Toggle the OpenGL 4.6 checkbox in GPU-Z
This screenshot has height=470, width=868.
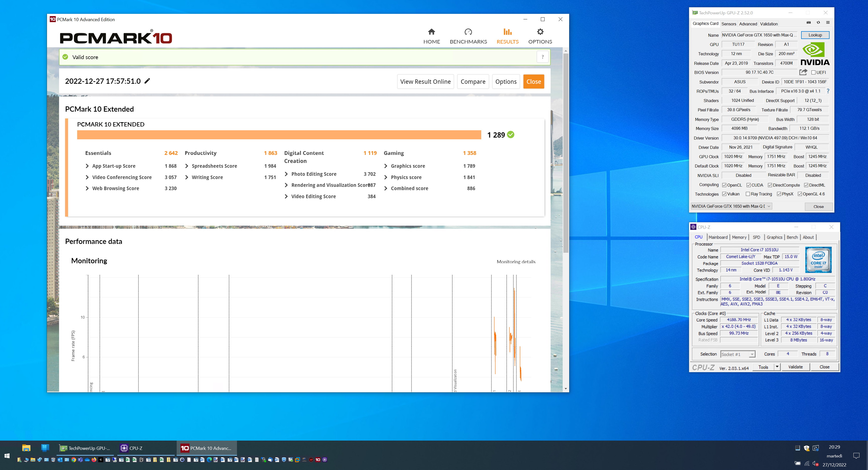coord(800,194)
